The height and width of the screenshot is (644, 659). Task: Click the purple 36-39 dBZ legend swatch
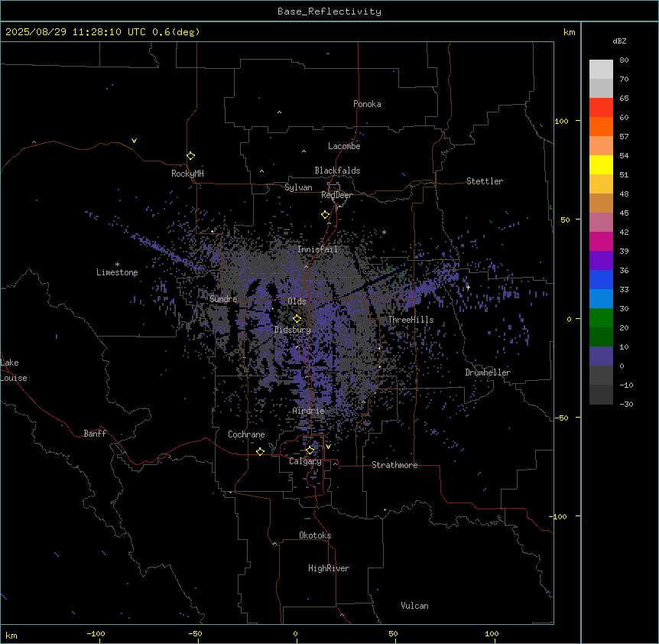601,261
